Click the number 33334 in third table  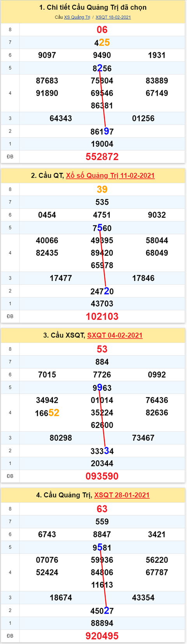point(102,451)
